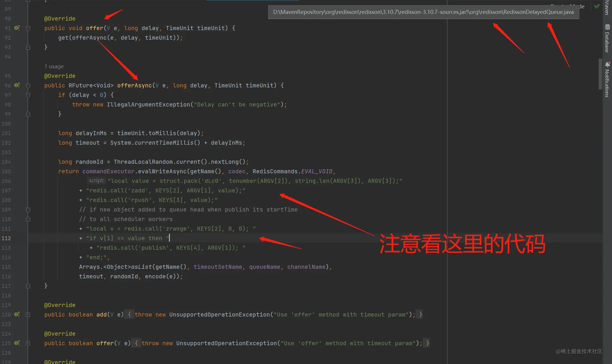Screen dimensions: 612x364
Task: Collapse the offerAsync method fold marker at line 96
Action: tap(28, 86)
